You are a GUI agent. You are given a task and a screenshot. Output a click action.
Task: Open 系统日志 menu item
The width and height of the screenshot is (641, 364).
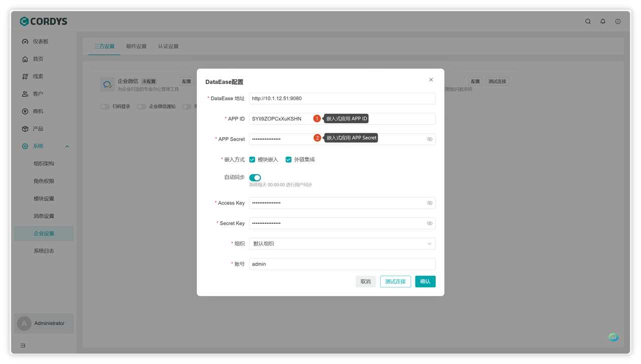pos(44,251)
